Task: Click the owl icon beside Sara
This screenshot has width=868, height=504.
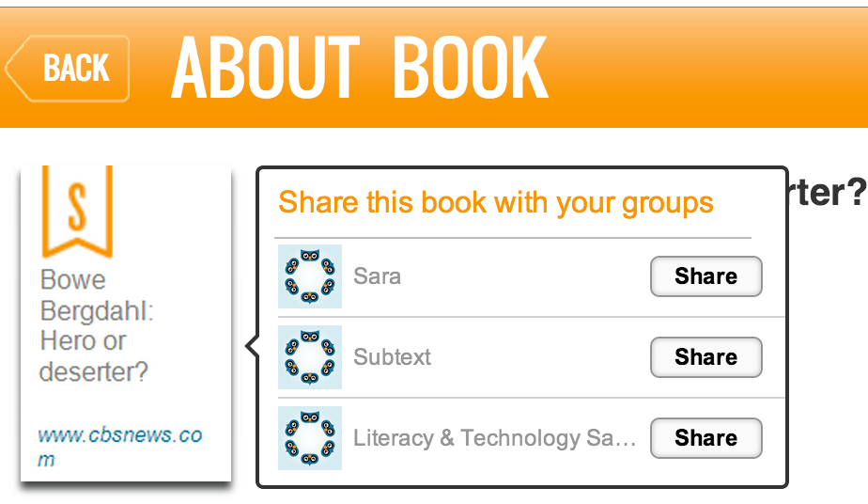Action: coord(310,276)
